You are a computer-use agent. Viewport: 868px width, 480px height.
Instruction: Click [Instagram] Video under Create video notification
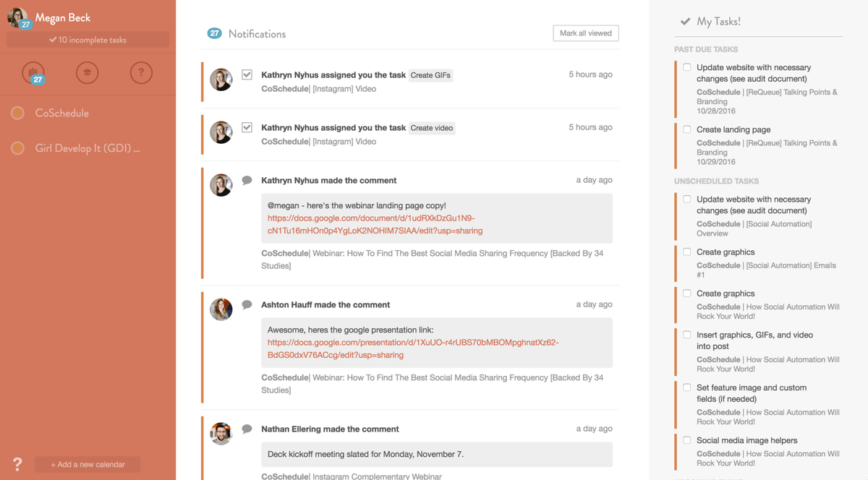[344, 142]
